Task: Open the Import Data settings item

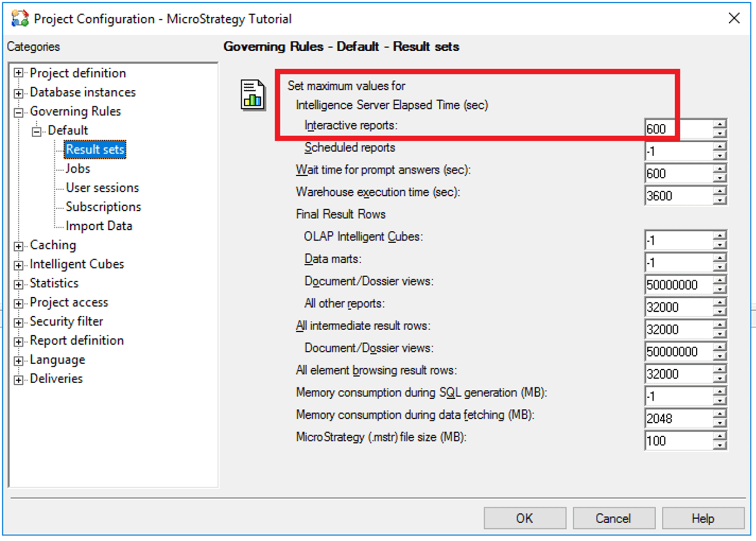Action: tap(99, 226)
